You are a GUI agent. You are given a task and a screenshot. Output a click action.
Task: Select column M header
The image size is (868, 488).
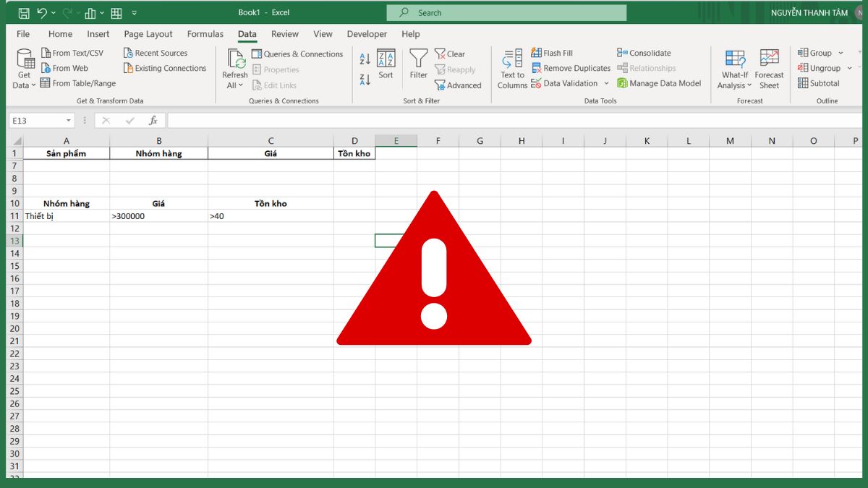pyautogui.click(x=730, y=141)
